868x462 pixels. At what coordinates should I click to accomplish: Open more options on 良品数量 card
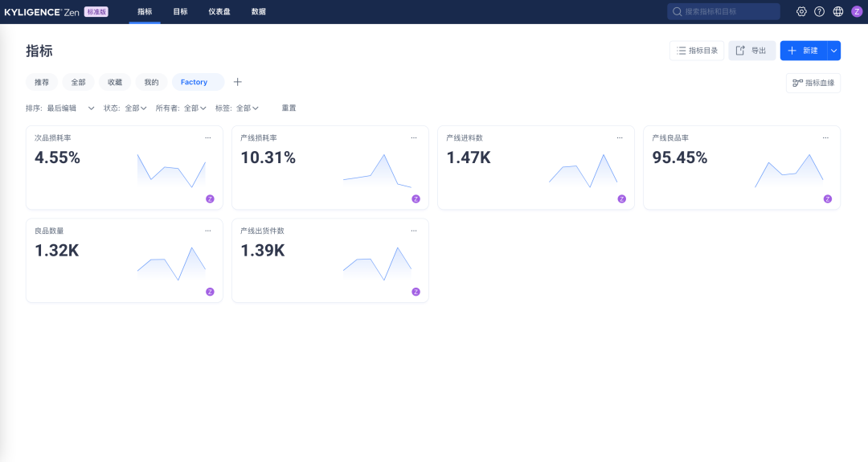[x=208, y=231]
